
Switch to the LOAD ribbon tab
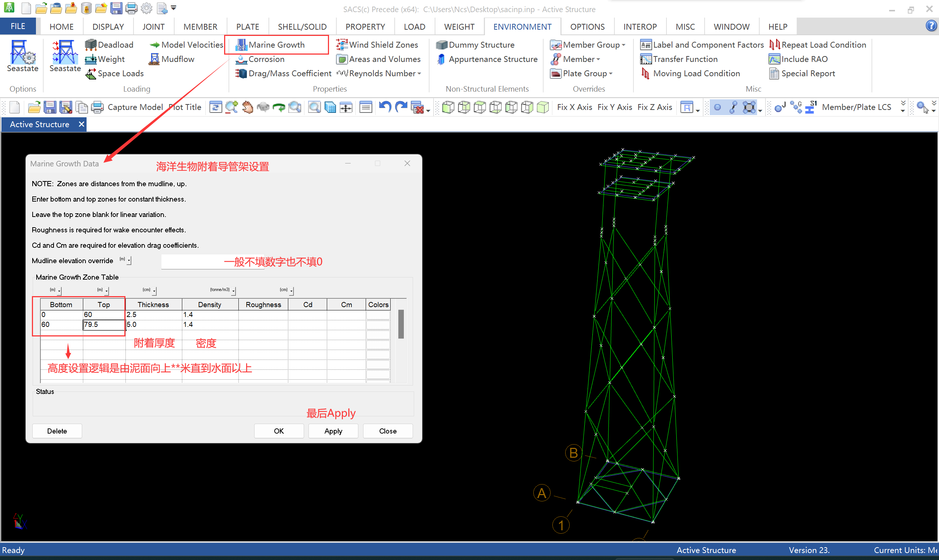pyautogui.click(x=414, y=27)
